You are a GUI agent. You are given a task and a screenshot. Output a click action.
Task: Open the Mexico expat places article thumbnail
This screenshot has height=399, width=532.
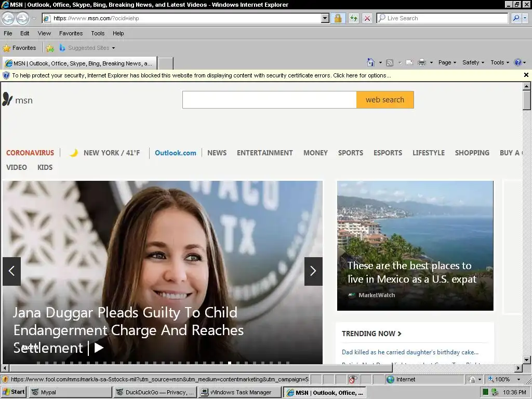click(415, 246)
